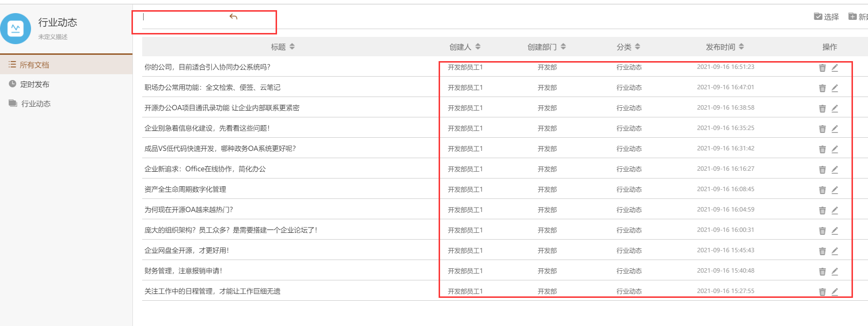The image size is (868, 326).
Task: Open article 财务管理，注意报销申请!
Action: [x=183, y=271]
